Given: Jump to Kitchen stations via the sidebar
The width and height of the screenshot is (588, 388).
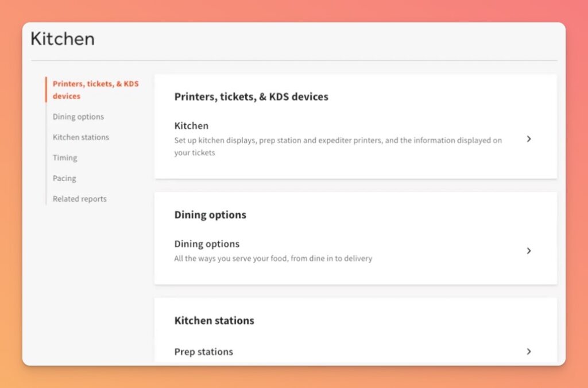Looking at the screenshot, I should [80, 137].
